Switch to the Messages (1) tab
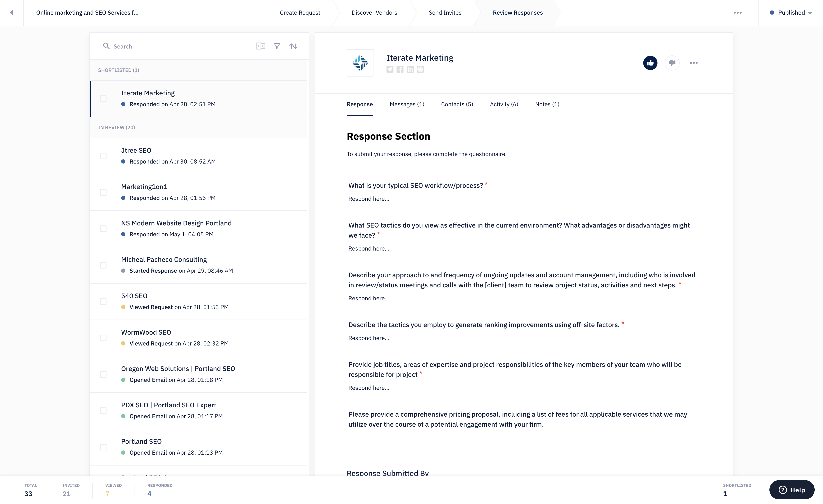The image size is (823, 504). [x=407, y=104]
